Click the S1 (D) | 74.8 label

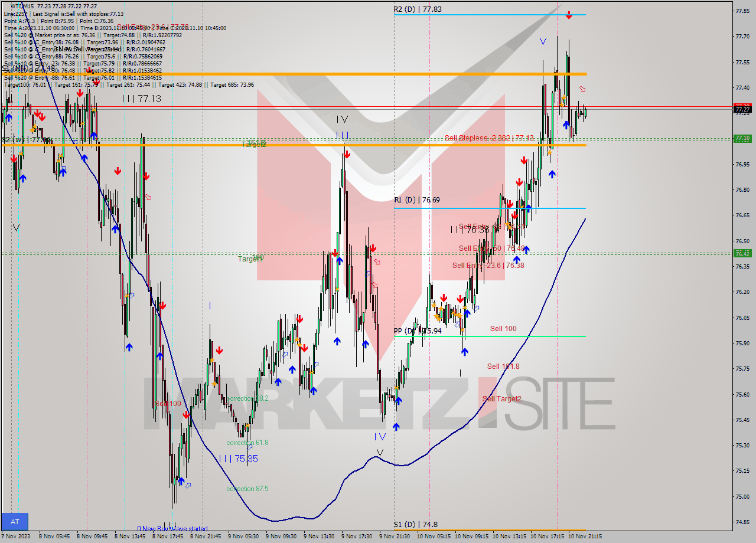(x=416, y=525)
